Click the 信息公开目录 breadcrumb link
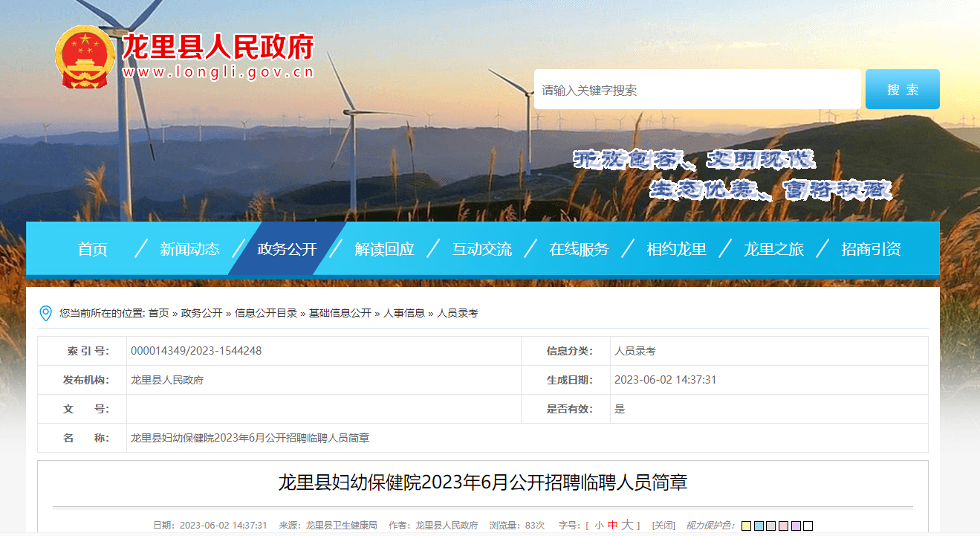Viewport: 980px width, 536px height. [x=266, y=314]
